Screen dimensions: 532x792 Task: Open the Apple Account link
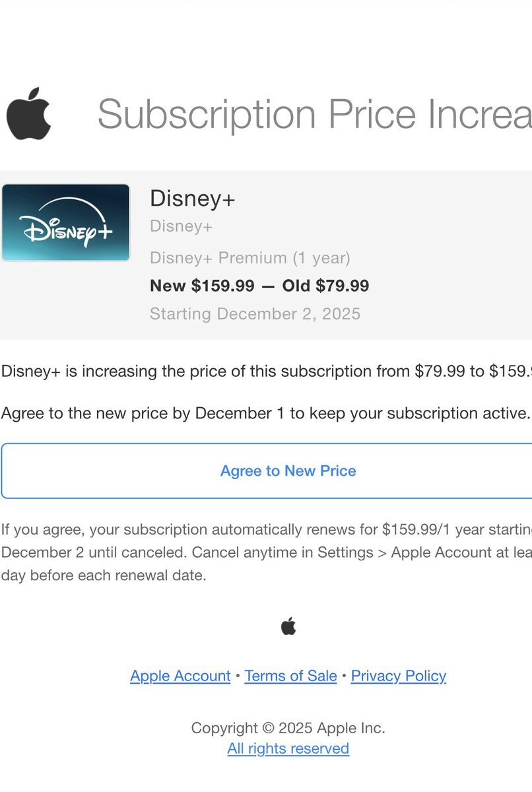pos(180,676)
